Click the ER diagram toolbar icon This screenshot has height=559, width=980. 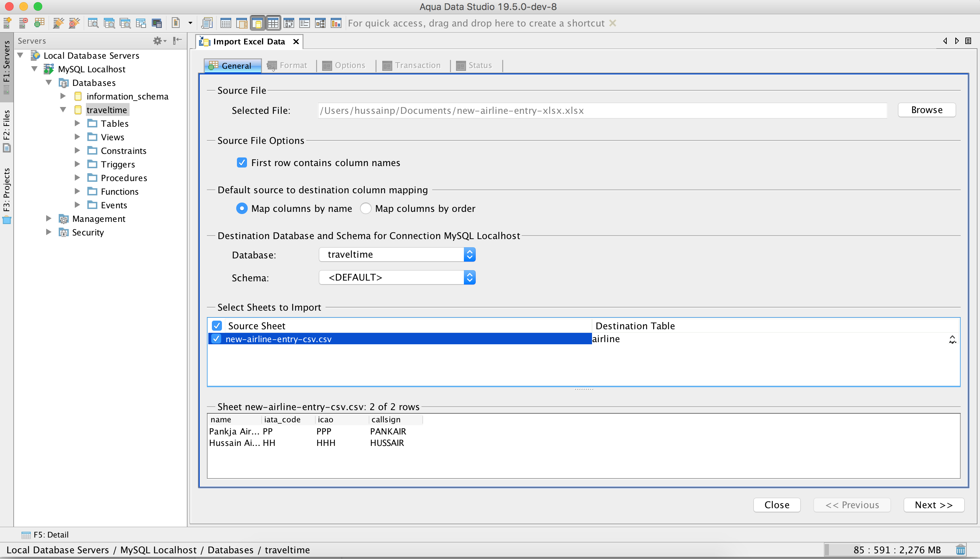coord(320,23)
